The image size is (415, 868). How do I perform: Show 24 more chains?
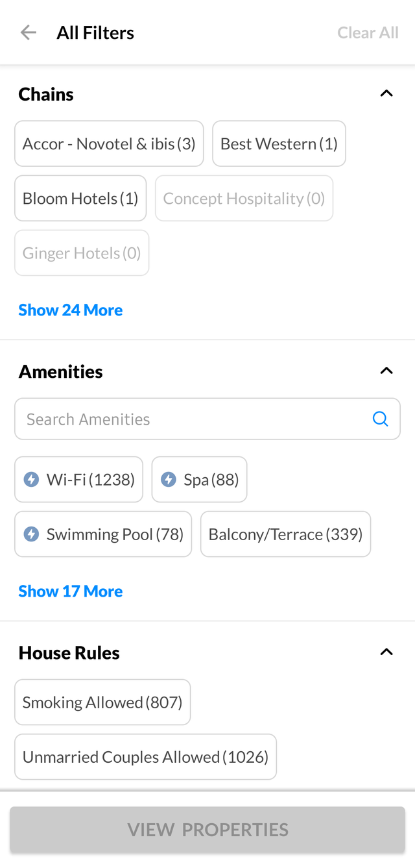(x=70, y=310)
